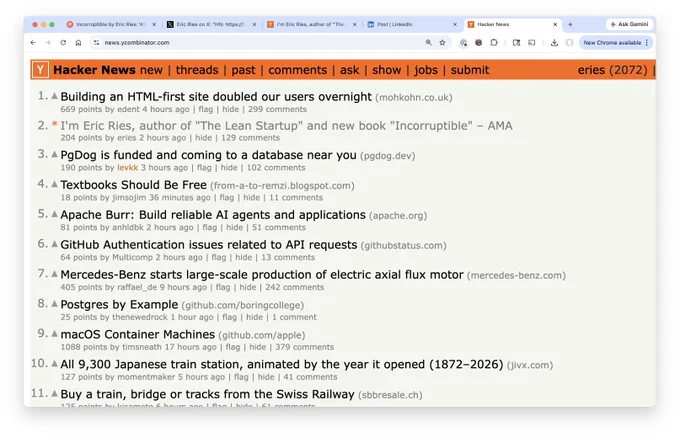
Task: Open the github.com/boringcollege domain link
Action: (x=242, y=305)
